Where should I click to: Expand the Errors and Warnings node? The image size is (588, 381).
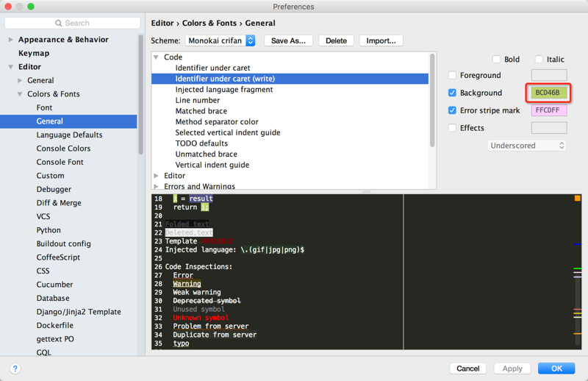click(157, 187)
